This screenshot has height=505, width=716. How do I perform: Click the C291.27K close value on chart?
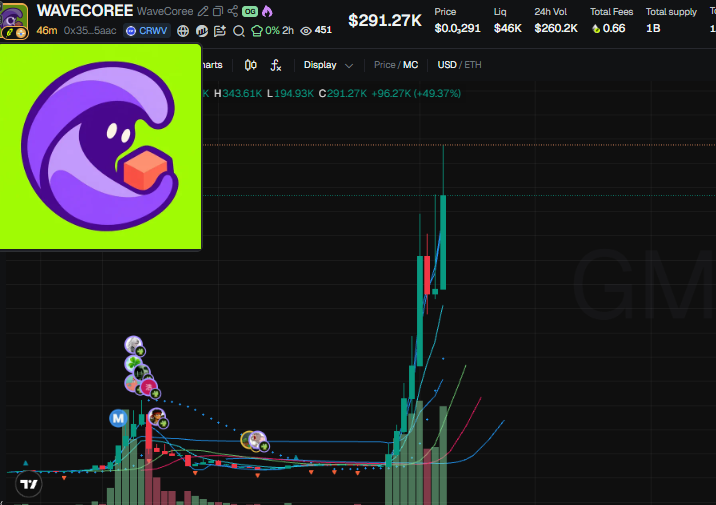click(342, 94)
